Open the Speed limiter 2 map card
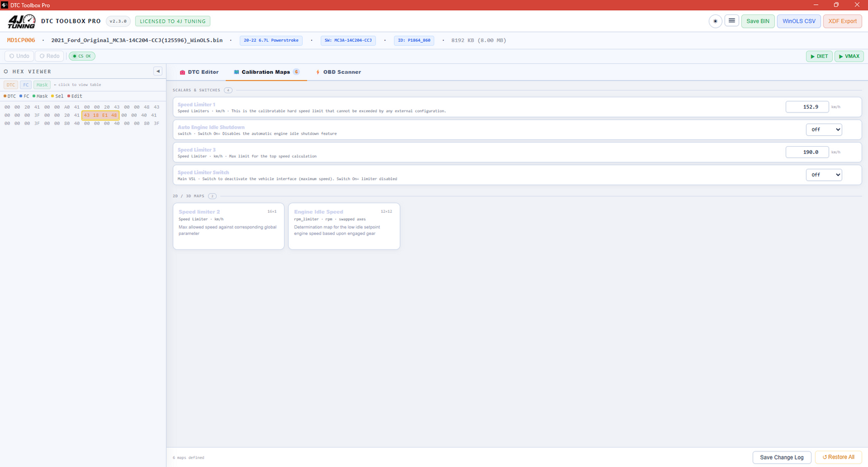The width and height of the screenshot is (868, 467). coord(228,226)
